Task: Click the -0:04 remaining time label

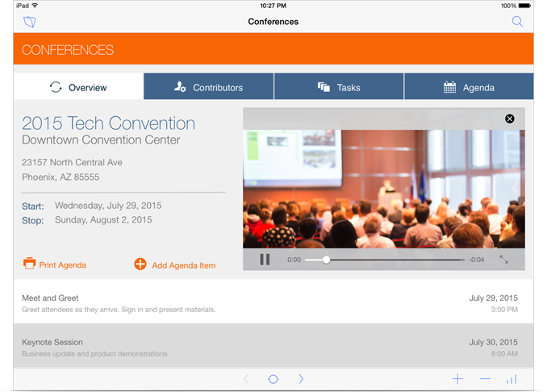Action: tap(476, 260)
